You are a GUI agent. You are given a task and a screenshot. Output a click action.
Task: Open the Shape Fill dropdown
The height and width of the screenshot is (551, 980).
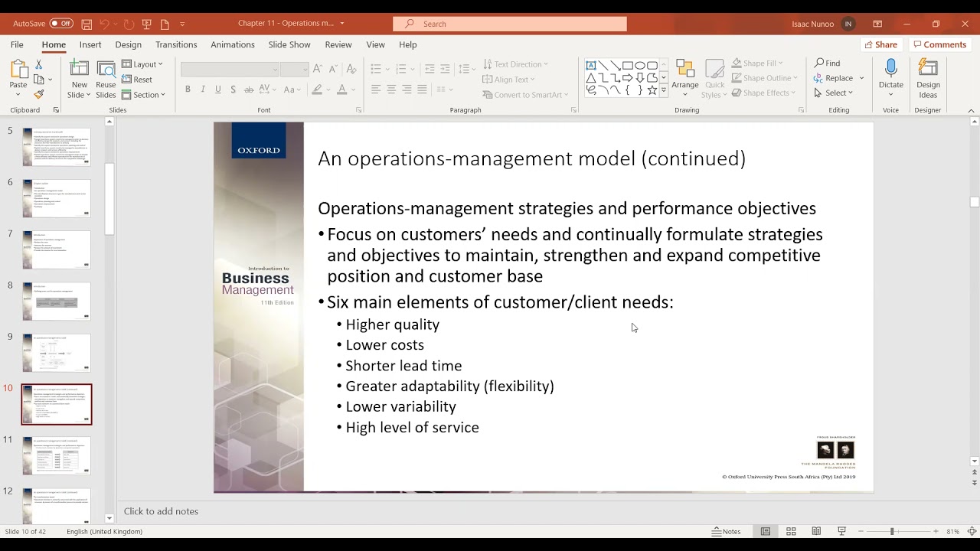coord(757,64)
